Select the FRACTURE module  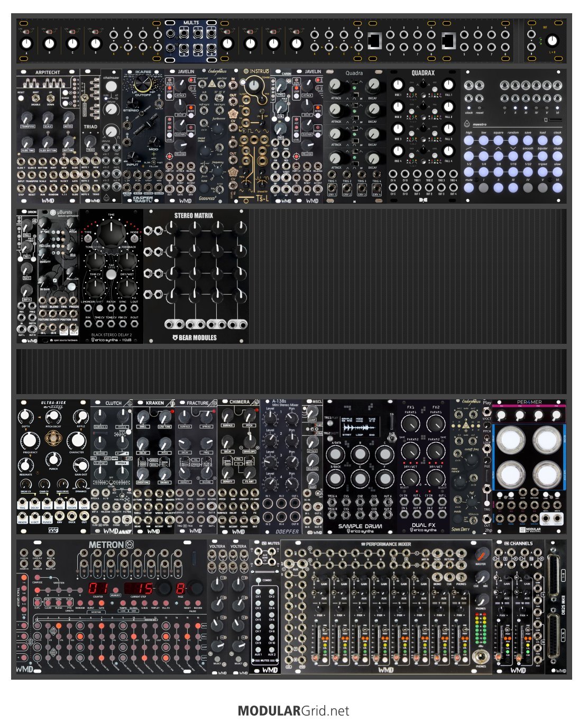pos(196,467)
